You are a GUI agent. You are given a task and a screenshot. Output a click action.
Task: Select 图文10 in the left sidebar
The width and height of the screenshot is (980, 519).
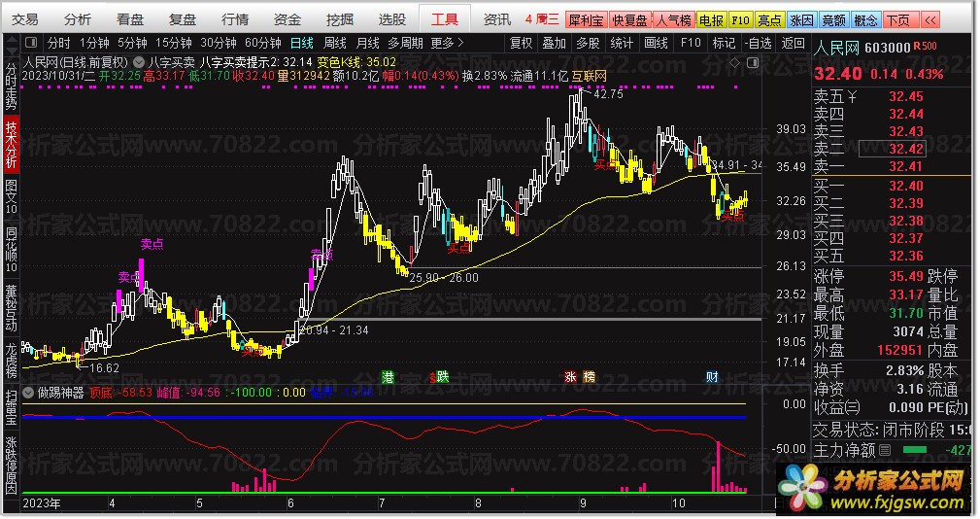[x=12, y=197]
